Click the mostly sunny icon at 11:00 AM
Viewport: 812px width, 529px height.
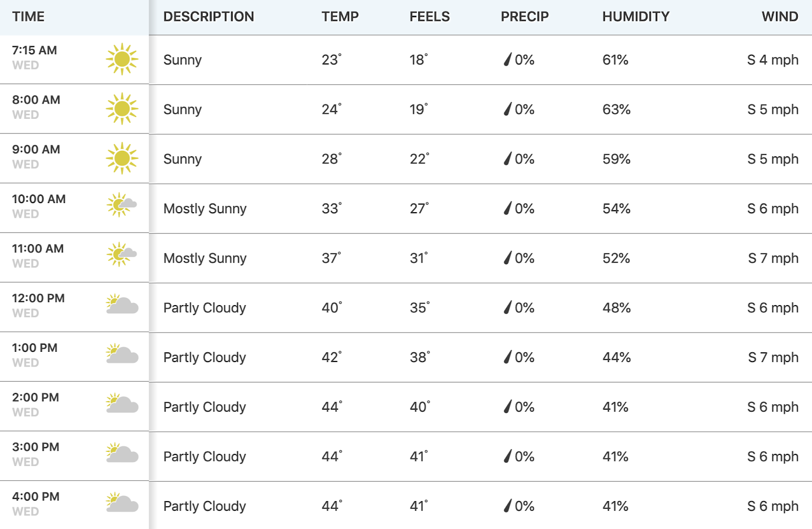tap(122, 254)
